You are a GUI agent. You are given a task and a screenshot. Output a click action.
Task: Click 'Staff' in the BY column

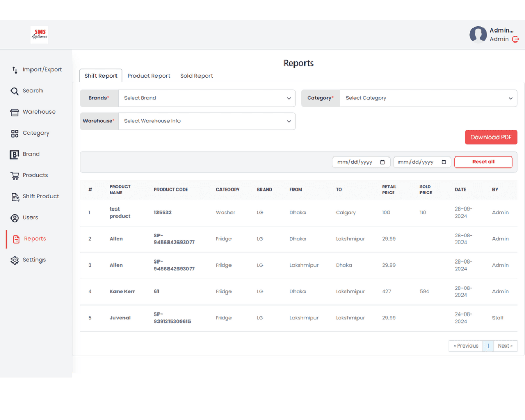coord(498,318)
